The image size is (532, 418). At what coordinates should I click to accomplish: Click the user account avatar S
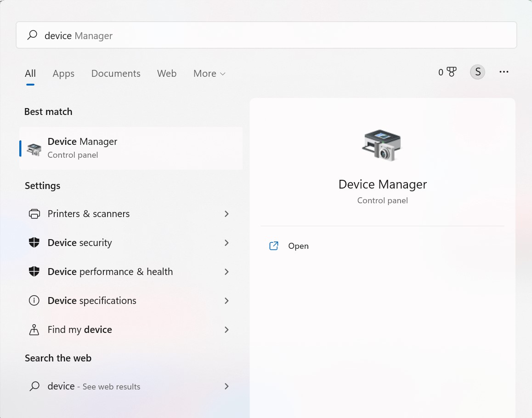pos(477,72)
